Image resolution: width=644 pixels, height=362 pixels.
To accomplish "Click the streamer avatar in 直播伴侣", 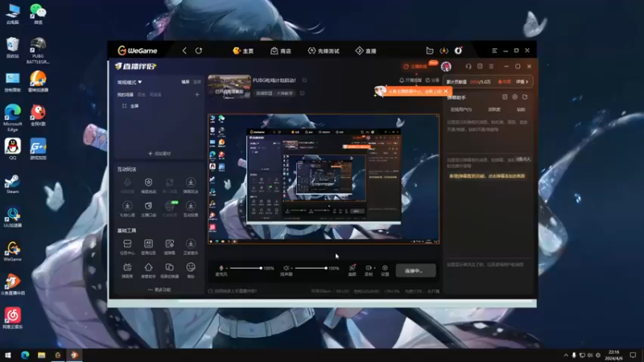I will click(446, 67).
